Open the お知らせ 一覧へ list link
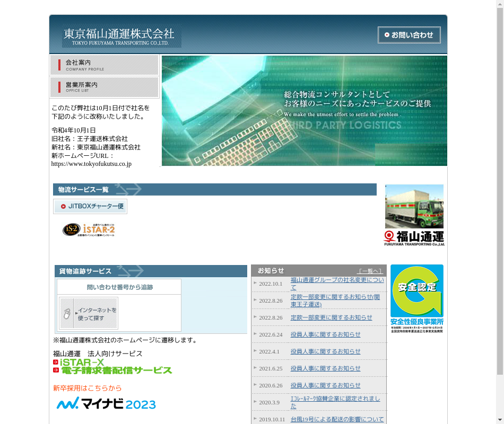The width and height of the screenshot is (504, 424). tap(370, 271)
